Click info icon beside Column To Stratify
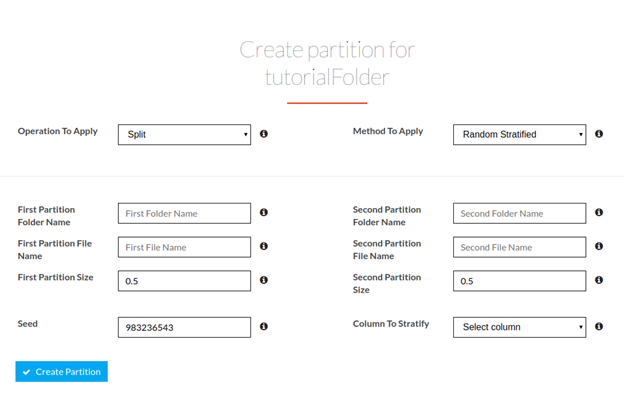 (x=599, y=327)
